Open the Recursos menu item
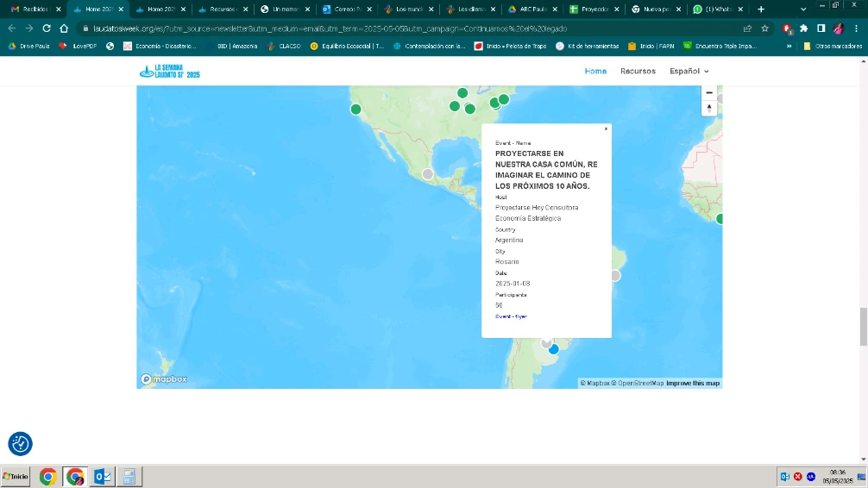Image resolution: width=868 pixels, height=488 pixels. click(638, 72)
